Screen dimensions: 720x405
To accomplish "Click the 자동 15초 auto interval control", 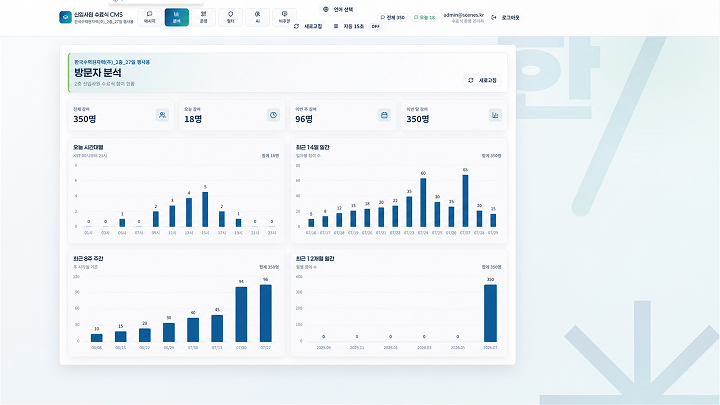I will click(349, 27).
